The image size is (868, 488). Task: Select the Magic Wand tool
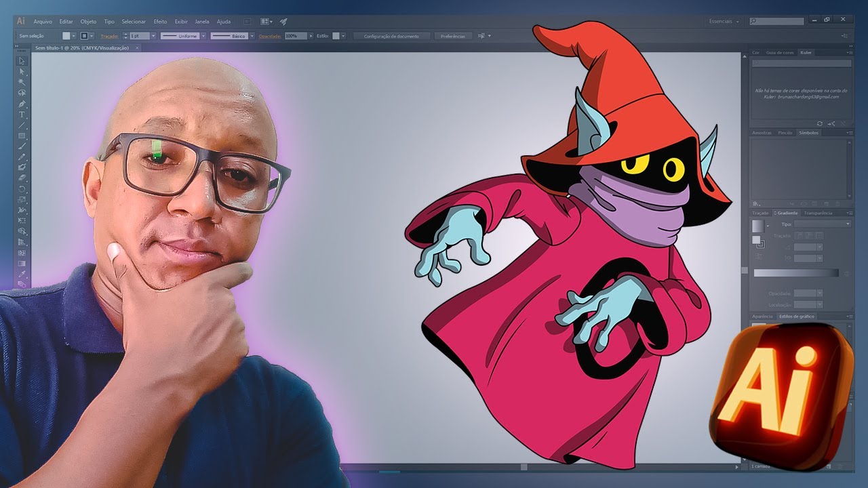[x=22, y=82]
